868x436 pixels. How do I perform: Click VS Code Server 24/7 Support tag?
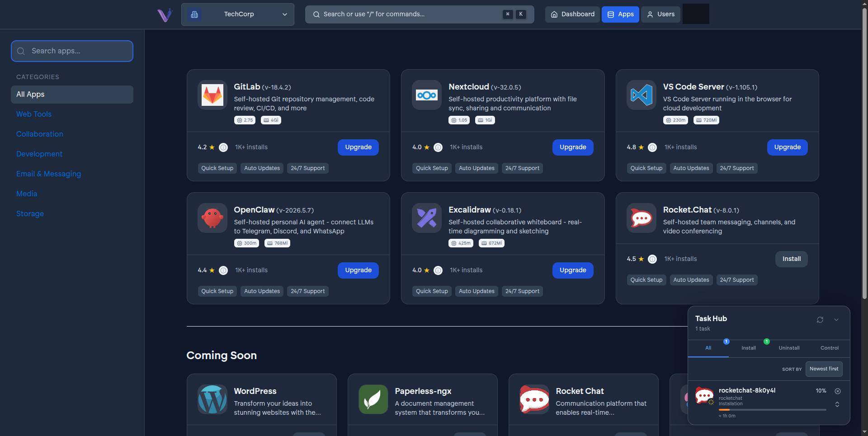[737, 168]
